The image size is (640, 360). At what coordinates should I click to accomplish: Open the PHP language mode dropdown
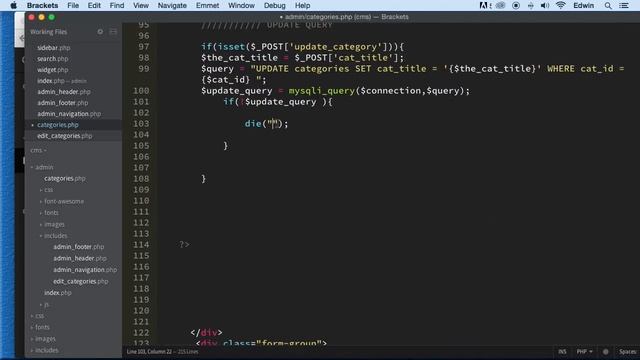click(x=584, y=351)
